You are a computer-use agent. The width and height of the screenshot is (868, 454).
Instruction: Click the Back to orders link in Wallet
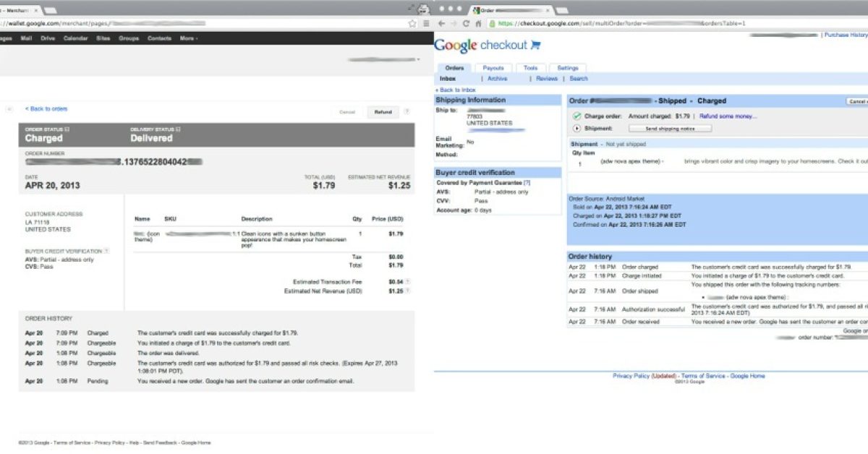46,109
